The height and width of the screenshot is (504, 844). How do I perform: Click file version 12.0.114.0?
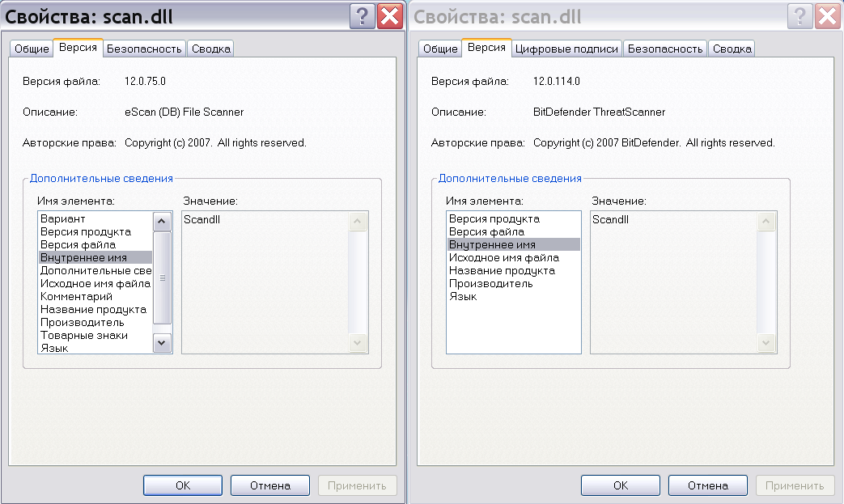[557, 81]
